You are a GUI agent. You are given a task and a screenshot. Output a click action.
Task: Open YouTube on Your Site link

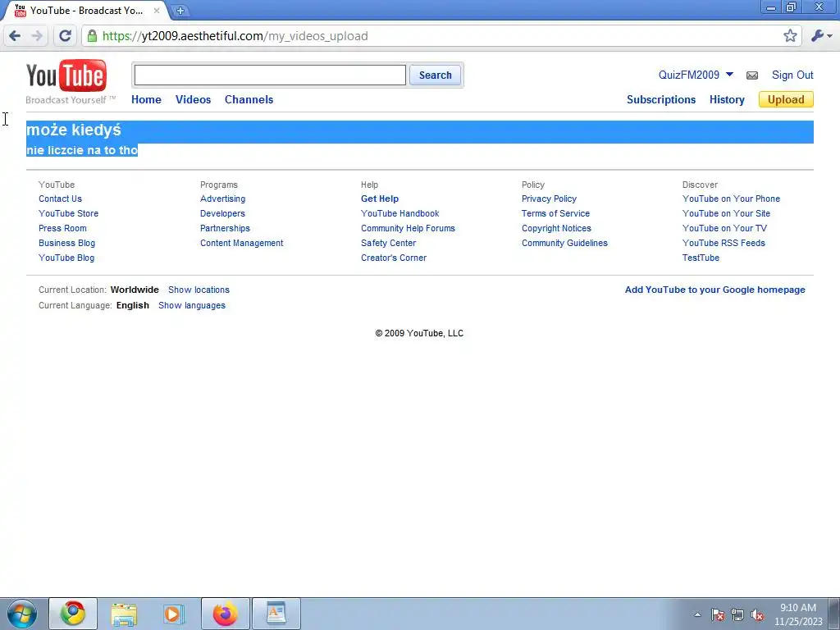coord(727,213)
